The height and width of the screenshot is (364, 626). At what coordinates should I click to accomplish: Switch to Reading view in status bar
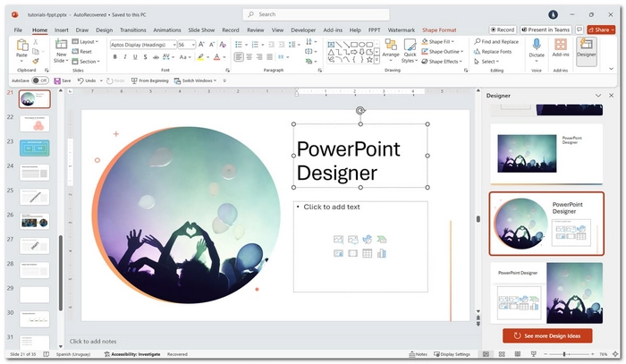click(x=518, y=354)
